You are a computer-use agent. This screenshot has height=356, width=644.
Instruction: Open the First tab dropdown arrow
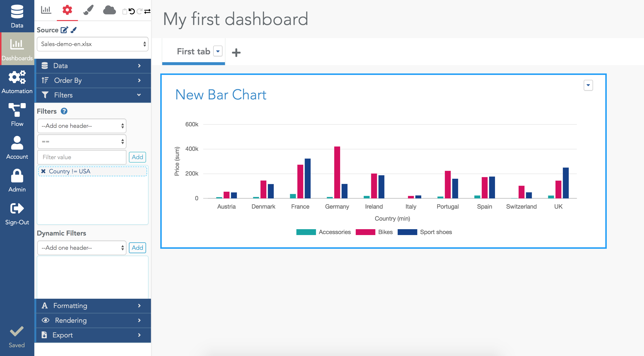click(x=218, y=51)
